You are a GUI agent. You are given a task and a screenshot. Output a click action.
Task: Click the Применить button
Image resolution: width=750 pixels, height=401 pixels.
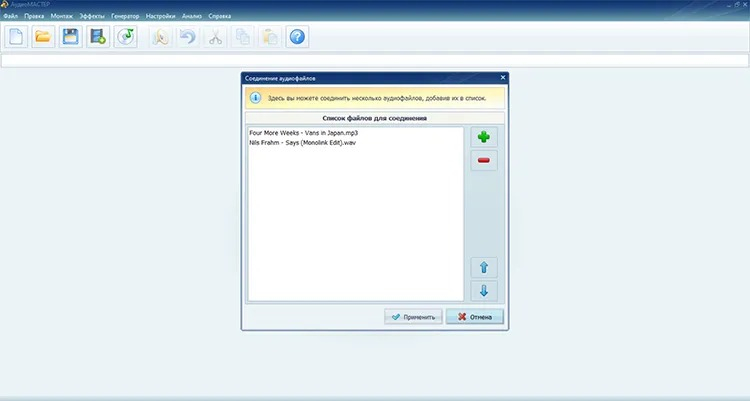[x=413, y=317]
